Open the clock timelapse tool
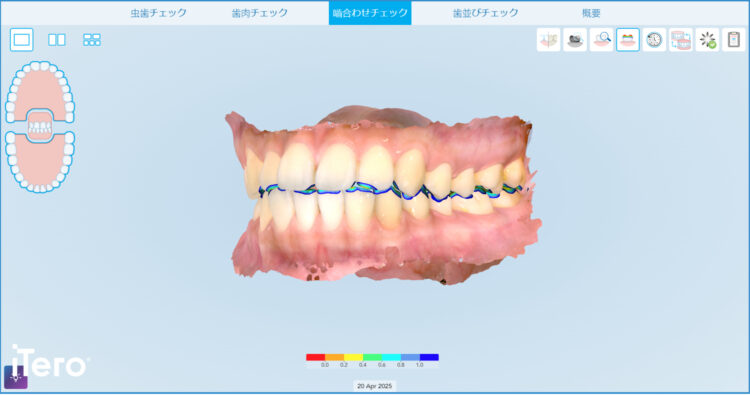750x395 pixels. tap(654, 40)
